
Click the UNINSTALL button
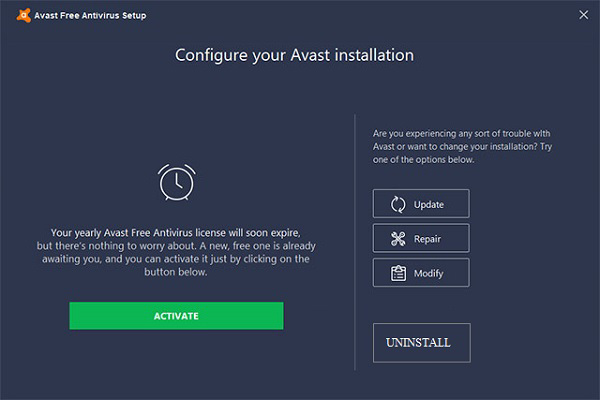click(x=421, y=343)
